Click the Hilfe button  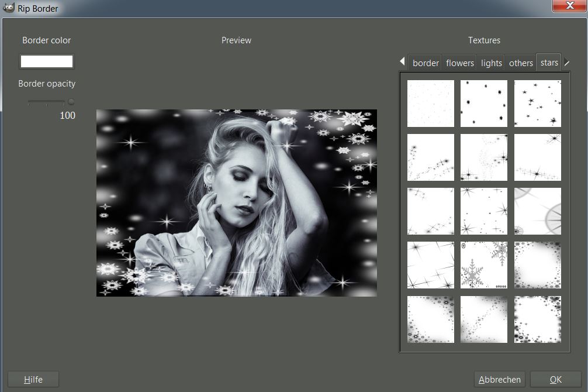pyautogui.click(x=33, y=379)
